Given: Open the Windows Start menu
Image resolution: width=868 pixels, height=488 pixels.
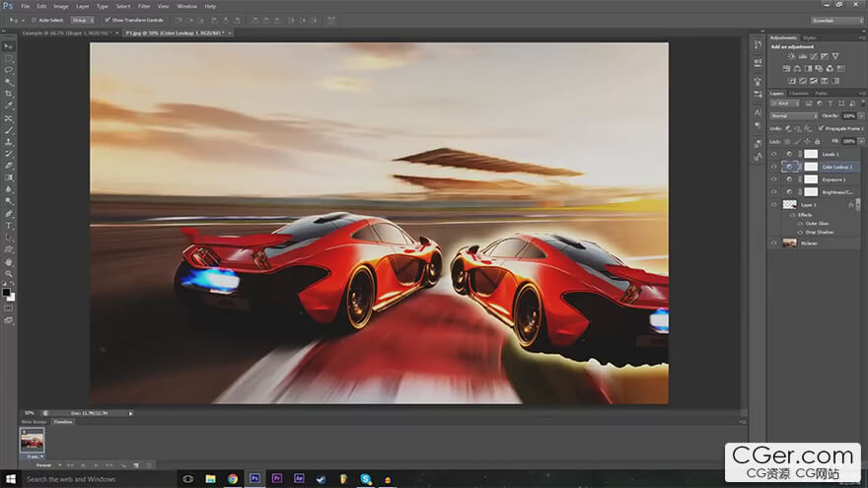Looking at the screenshot, I should click(x=10, y=478).
